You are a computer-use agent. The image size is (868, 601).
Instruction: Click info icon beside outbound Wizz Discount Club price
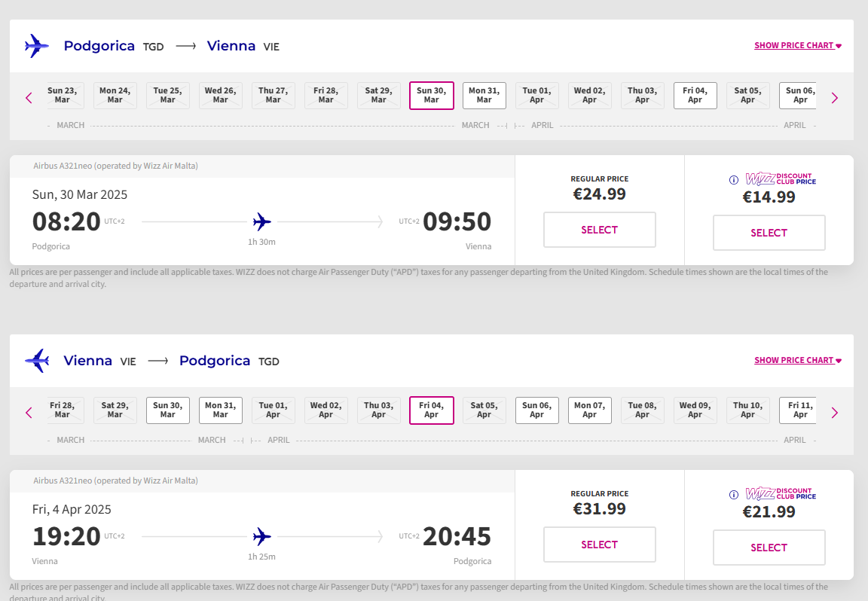pos(733,180)
